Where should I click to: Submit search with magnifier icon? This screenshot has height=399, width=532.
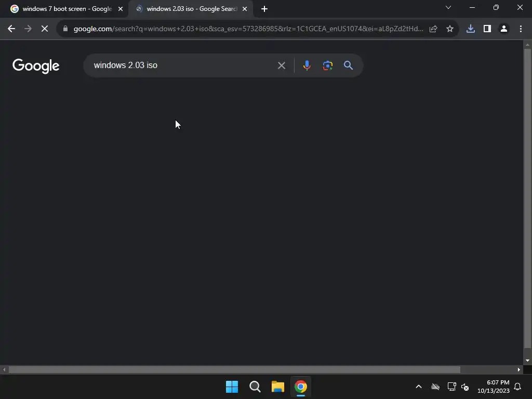pos(349,65)
